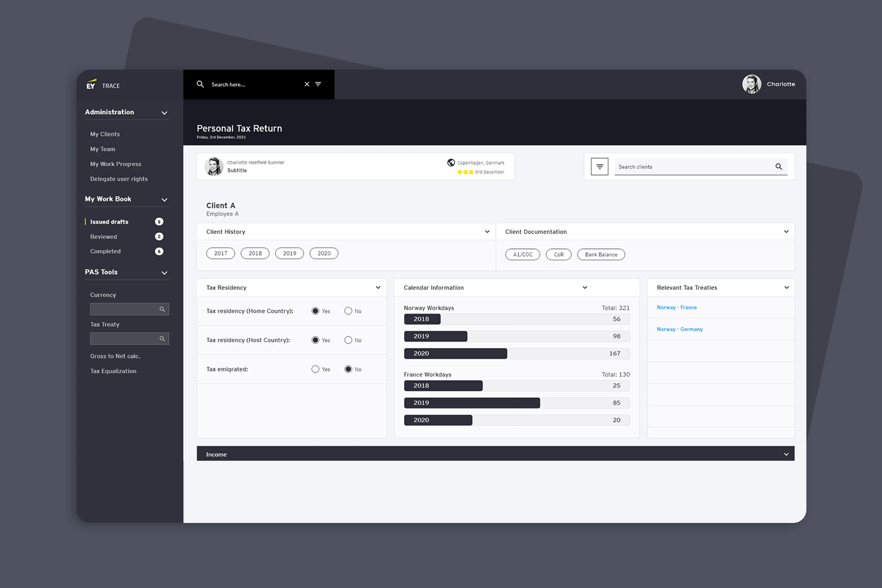The image size is (882, 588).
Task: Collapse the Calendar Information panel
Action: pyautogui.click(x=585, y=288)
